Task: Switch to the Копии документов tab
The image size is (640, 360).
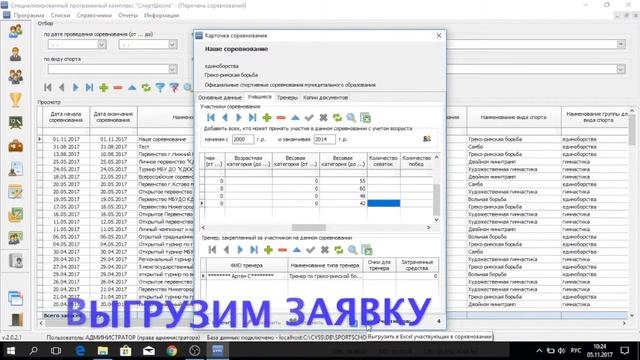Action: (x=325, y=98)
